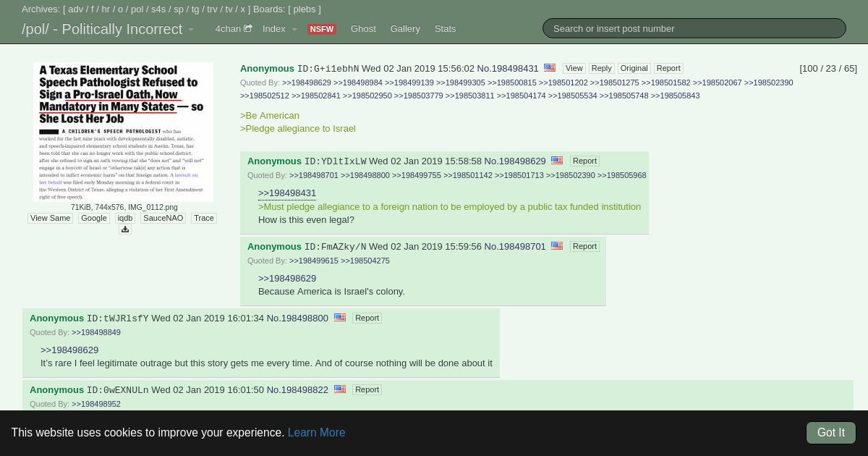The height and width of the screenshot is (456, 868).
Task: Click post number No.198498822
Action: tap(297, 389)
